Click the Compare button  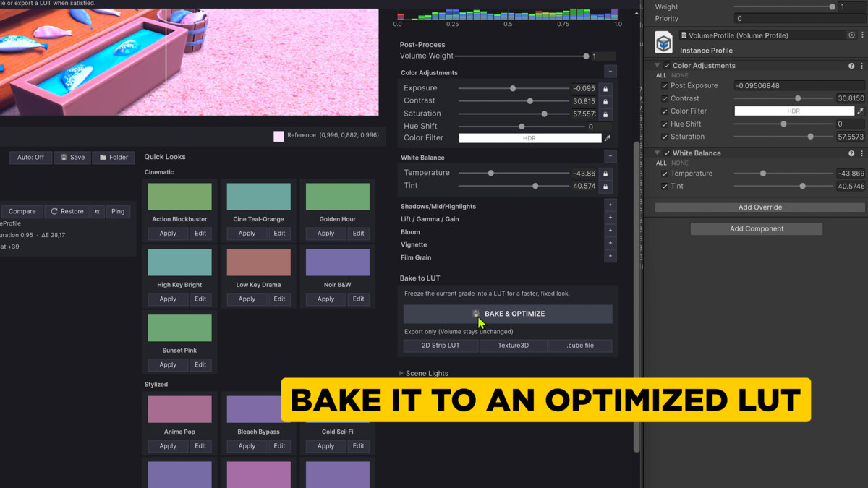point(22,212)
